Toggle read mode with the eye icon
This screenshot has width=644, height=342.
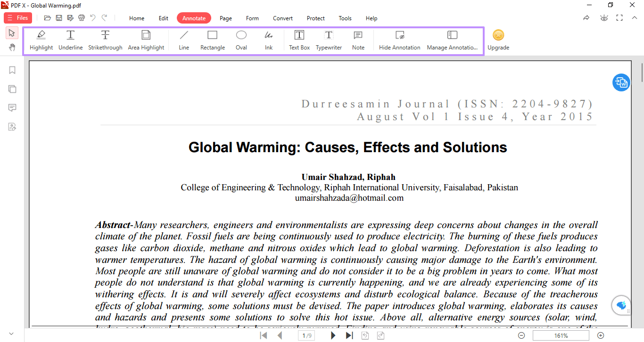[603, 18]
